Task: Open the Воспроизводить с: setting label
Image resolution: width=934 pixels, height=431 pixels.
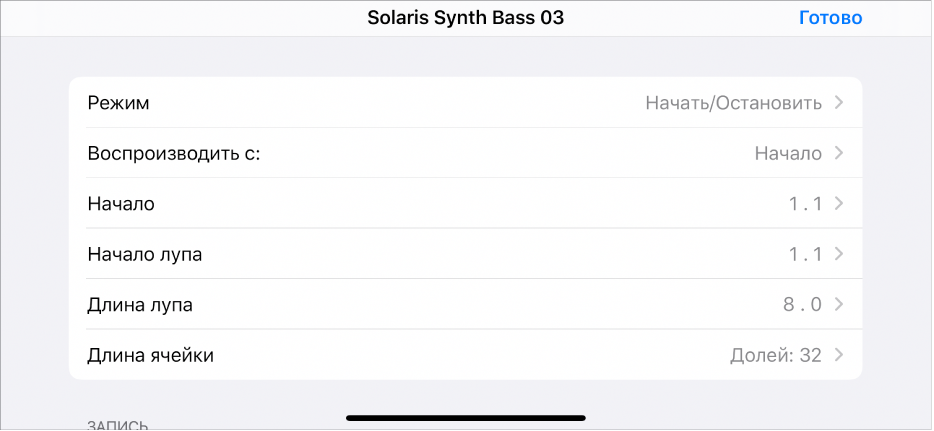Action: 173,153
